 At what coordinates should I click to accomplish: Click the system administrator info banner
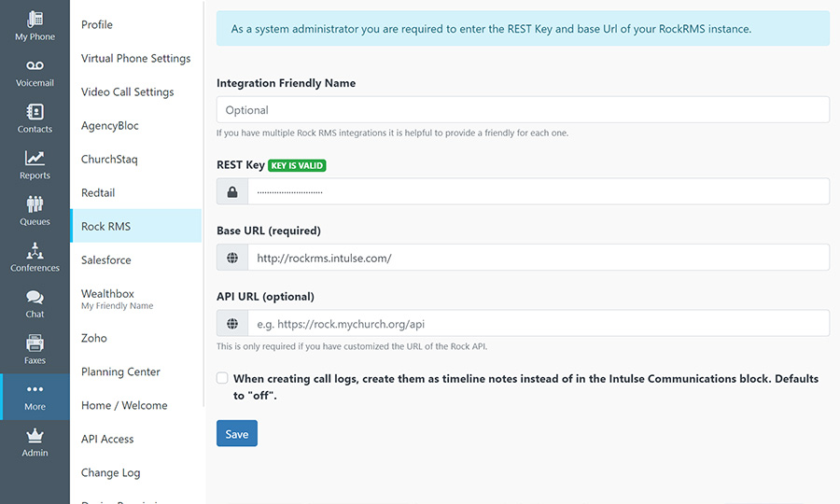[x=523, y=29]
